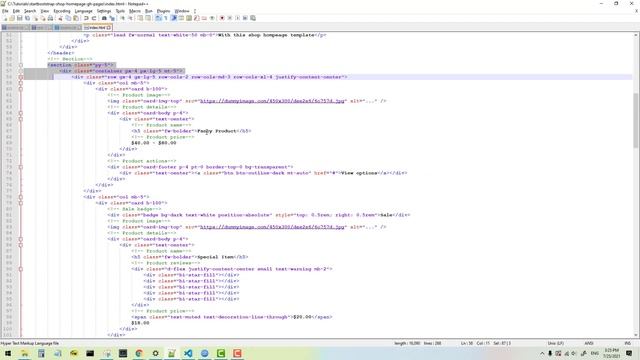Open the Plugins menu
The image size is (640, 360).
click(x=163, y=11)
